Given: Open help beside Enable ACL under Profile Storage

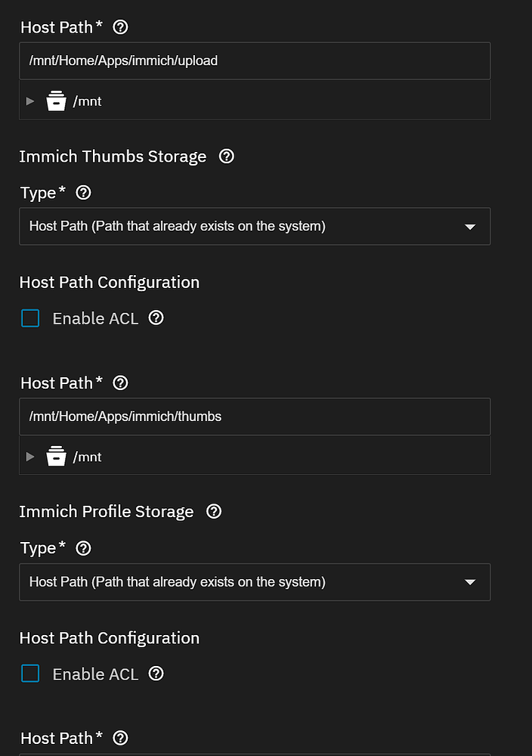Looking at the screenshot, I should [156, 674].
